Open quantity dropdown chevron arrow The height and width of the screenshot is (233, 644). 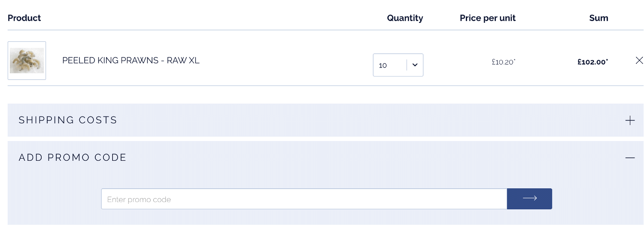coord(415,65)
